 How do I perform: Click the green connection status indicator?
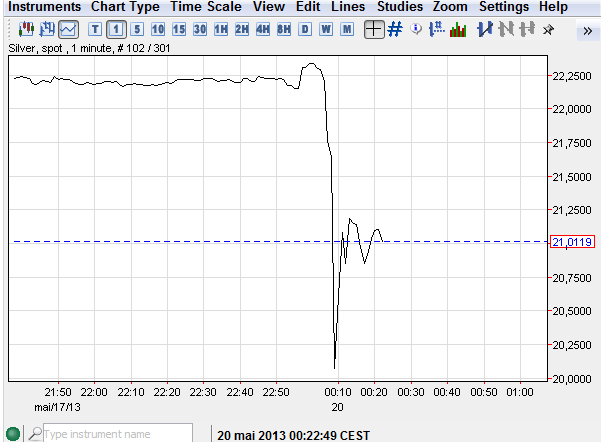12,434
